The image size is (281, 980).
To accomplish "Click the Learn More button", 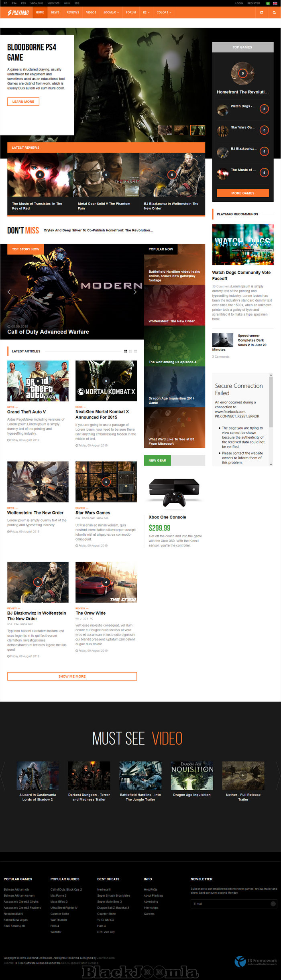I will pos(23,102).
